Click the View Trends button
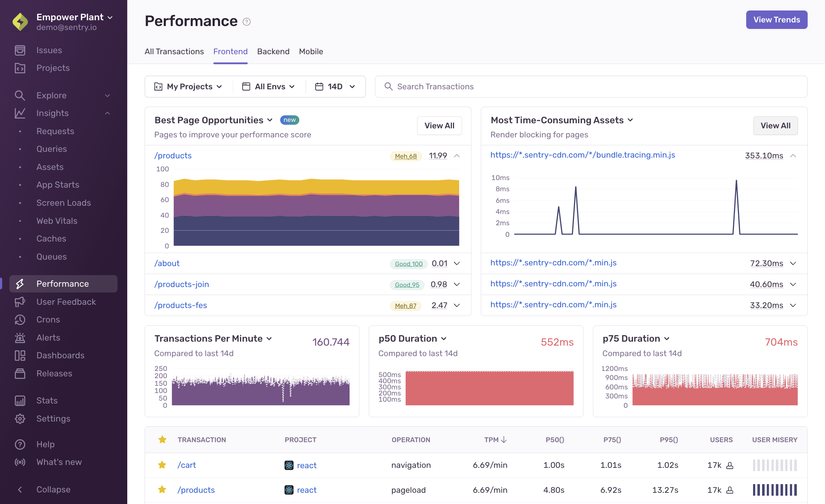 pyautogui.click(x=776, y=20)
